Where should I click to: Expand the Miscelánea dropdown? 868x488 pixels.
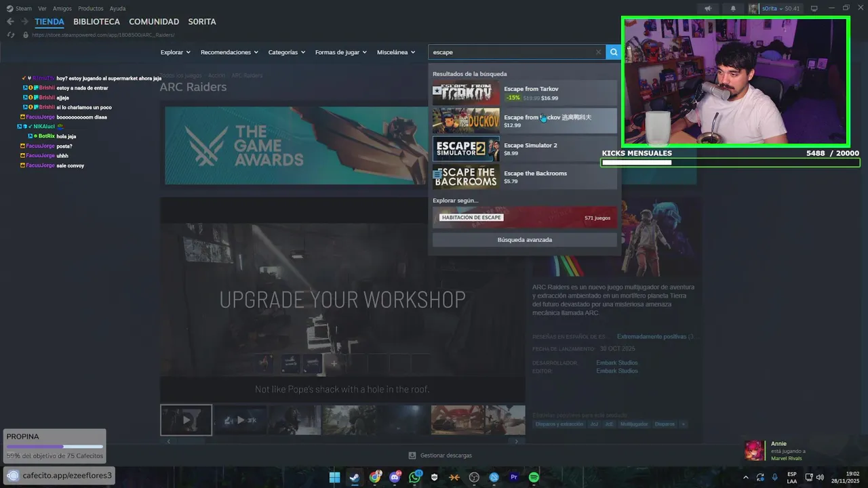point(396,52)
